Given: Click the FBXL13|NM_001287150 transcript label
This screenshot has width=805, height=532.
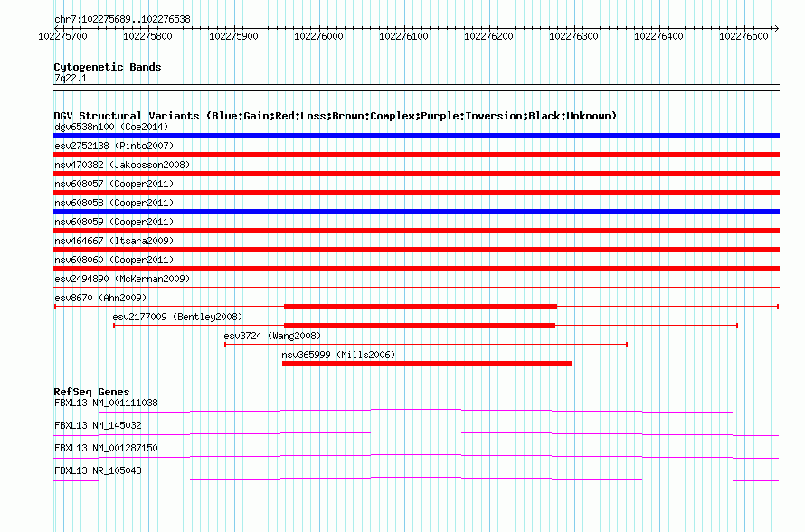Looking at the screenshot, I should 106,448.
